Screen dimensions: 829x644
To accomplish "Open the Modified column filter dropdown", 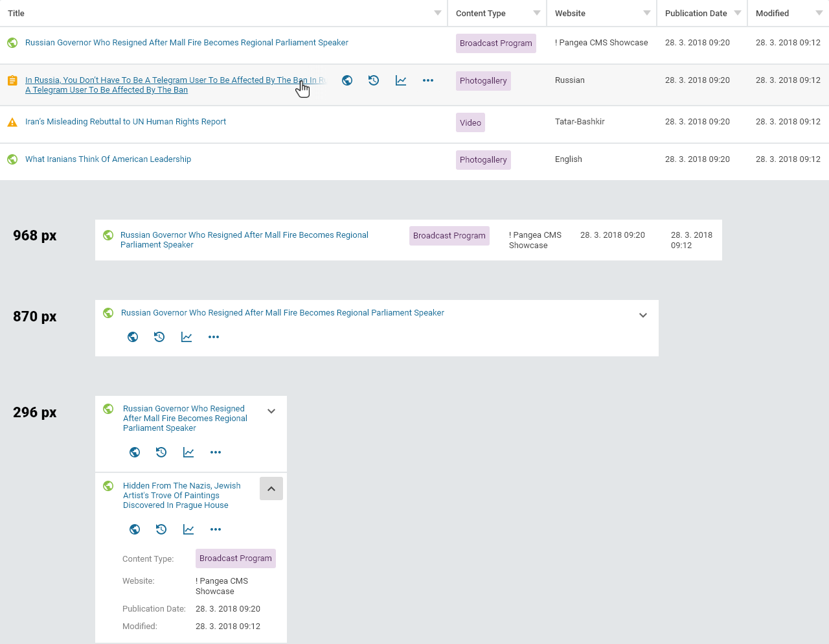I will [x=819, y=13].
